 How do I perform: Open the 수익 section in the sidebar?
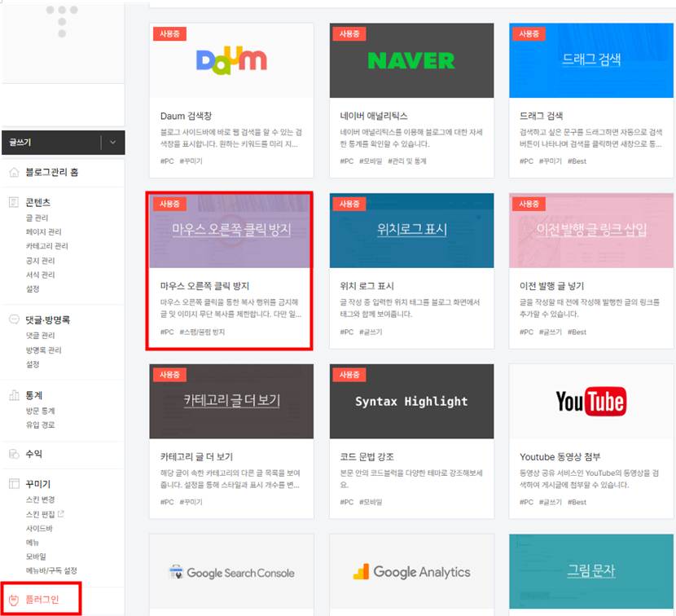coord(33,454)
